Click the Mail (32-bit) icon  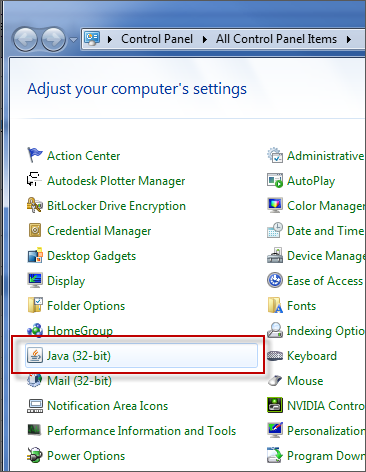35,380
